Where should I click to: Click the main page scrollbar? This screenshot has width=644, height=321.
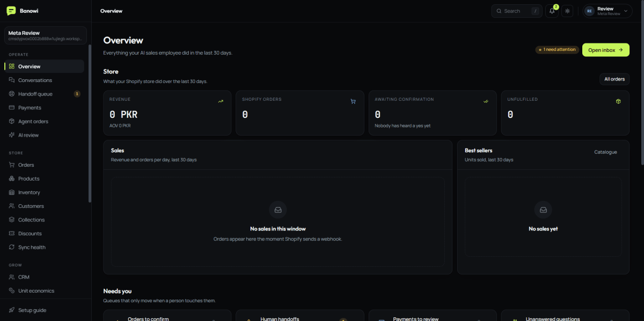tap(642, 83)
